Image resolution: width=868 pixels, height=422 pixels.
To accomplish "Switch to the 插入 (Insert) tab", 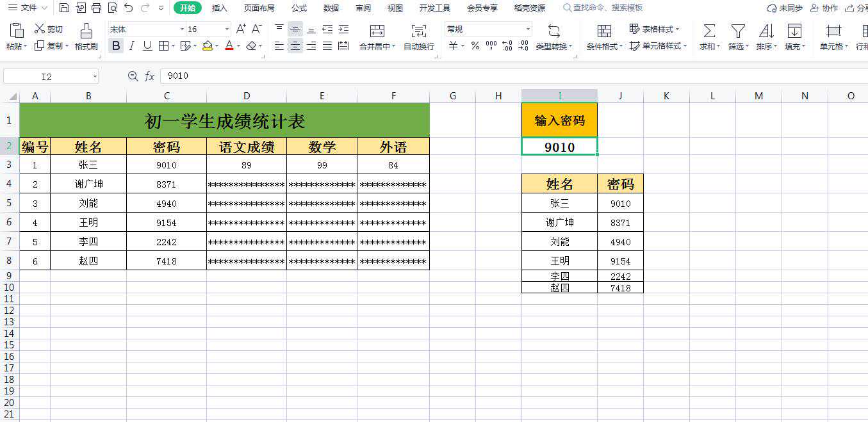I will point(220,8).
